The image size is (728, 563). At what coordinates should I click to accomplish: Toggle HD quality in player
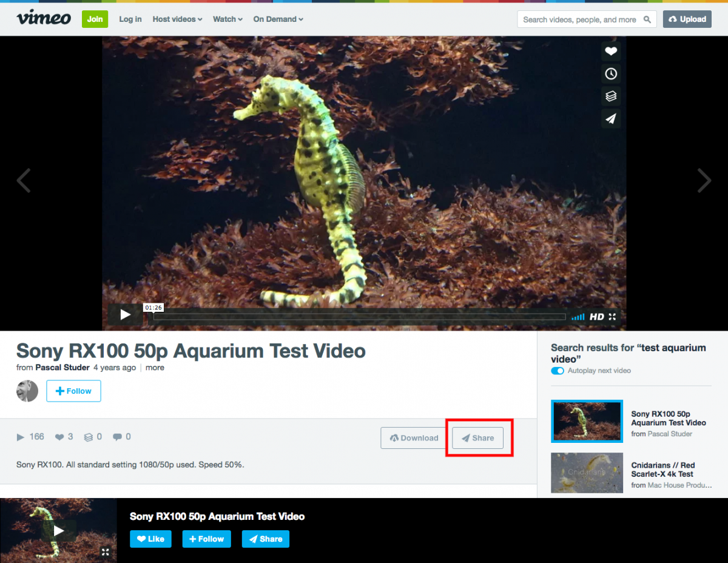click(x=597, y=317)
